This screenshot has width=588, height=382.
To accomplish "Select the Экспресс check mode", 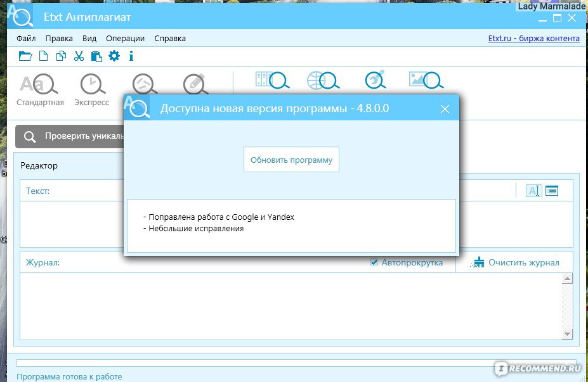I will tap(92, 89).
